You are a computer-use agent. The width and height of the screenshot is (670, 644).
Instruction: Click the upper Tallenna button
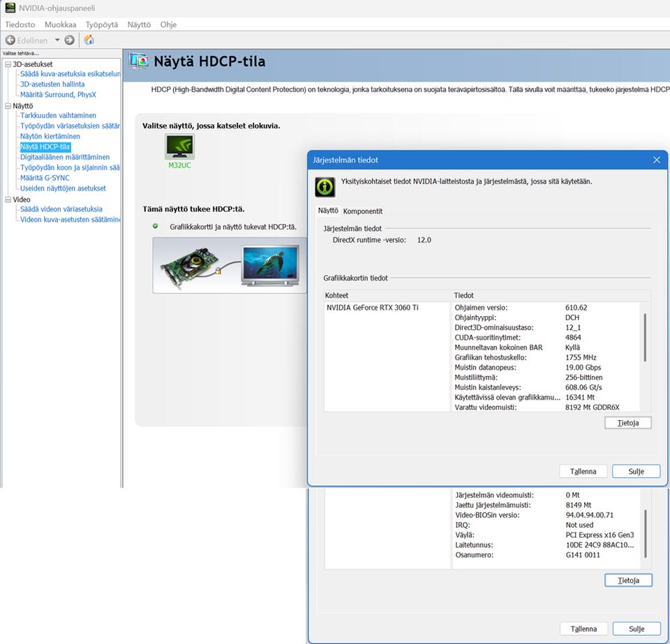click(x=583, y=472)
